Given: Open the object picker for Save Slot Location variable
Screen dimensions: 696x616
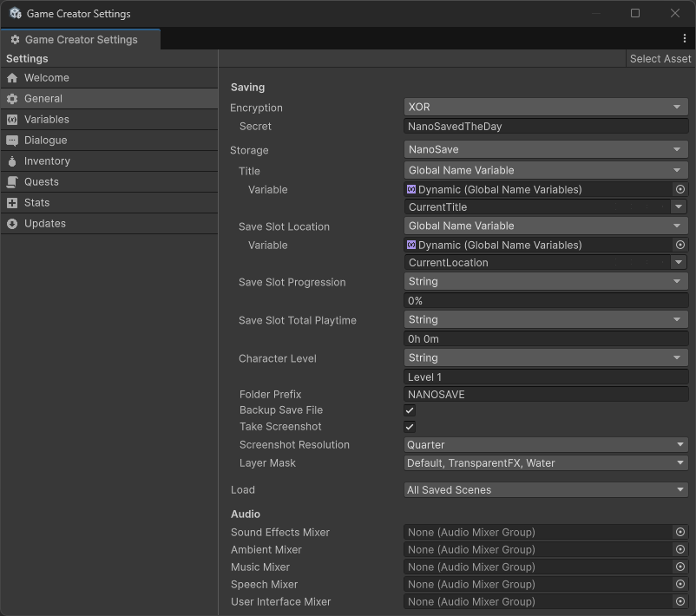Looking at the screenshot, I should point(680,245).
